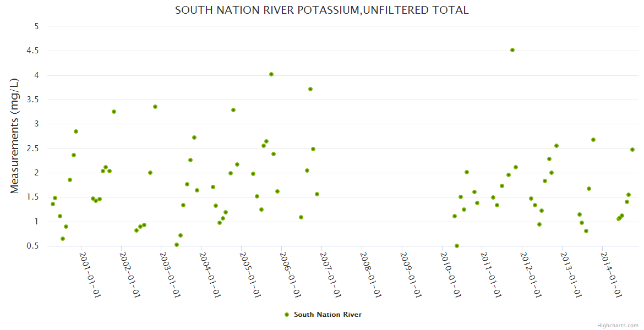Select the 4.0 mg/L point in late 2005
This screenshot has width=644, height=330.
point(271,74)
